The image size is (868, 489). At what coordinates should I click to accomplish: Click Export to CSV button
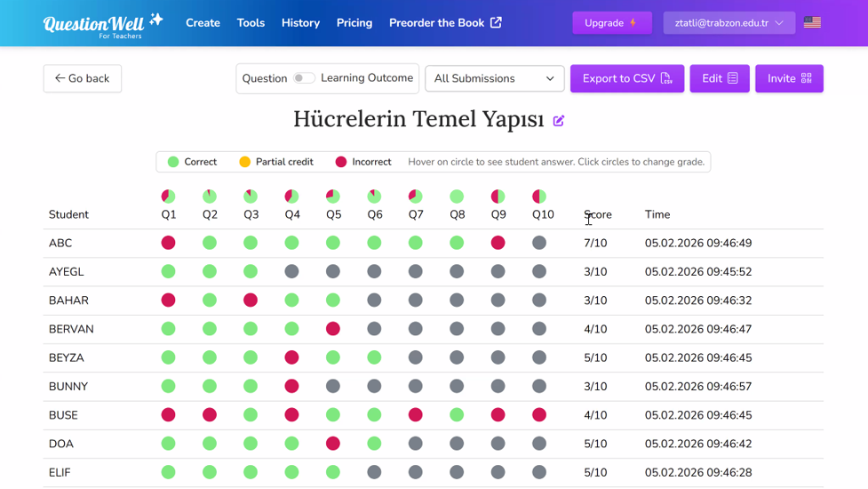[626, 79]
